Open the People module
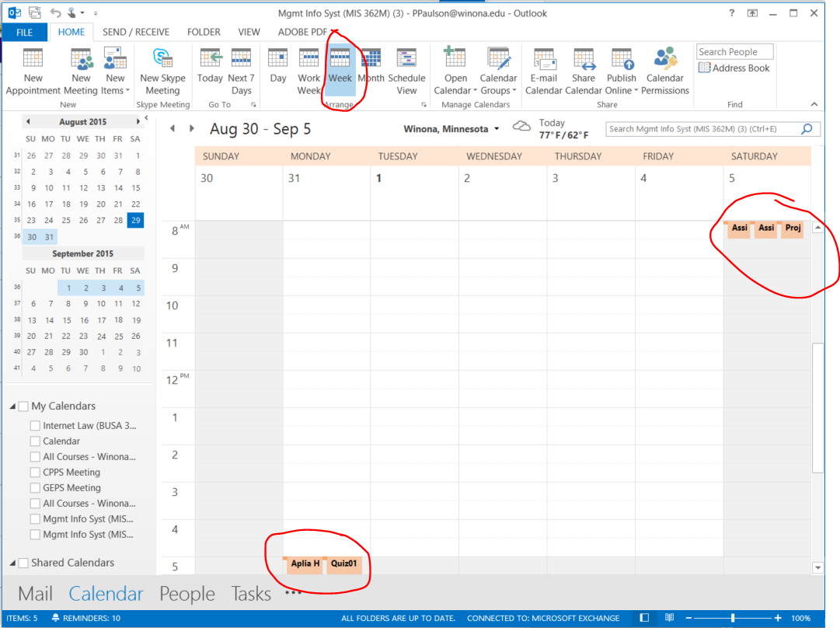 pos(187,594)
